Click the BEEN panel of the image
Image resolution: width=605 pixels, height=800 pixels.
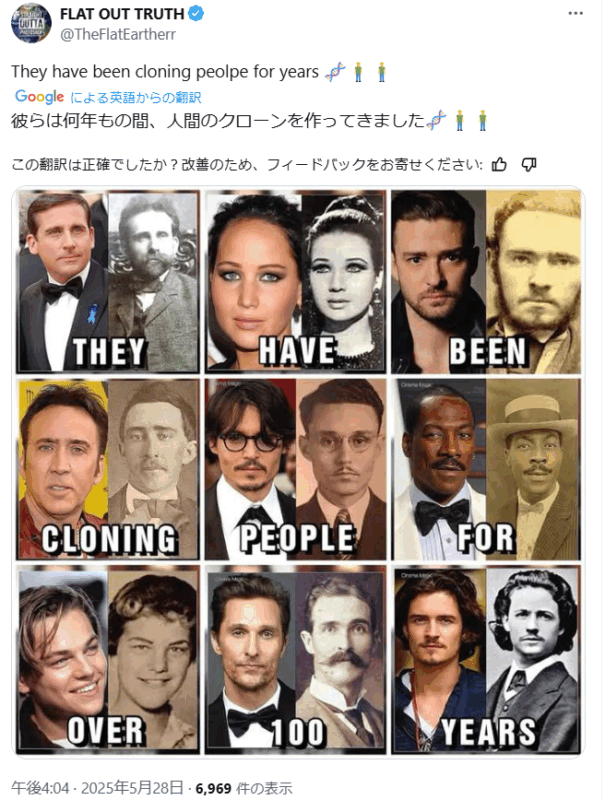pyautogui.click(x=486, y=281)
